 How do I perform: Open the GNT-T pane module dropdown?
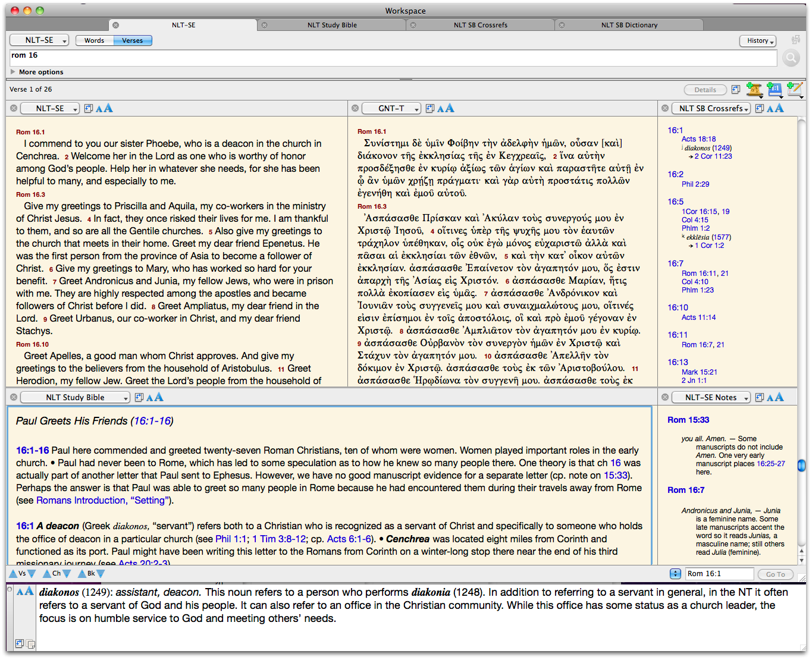coord(391,108)
